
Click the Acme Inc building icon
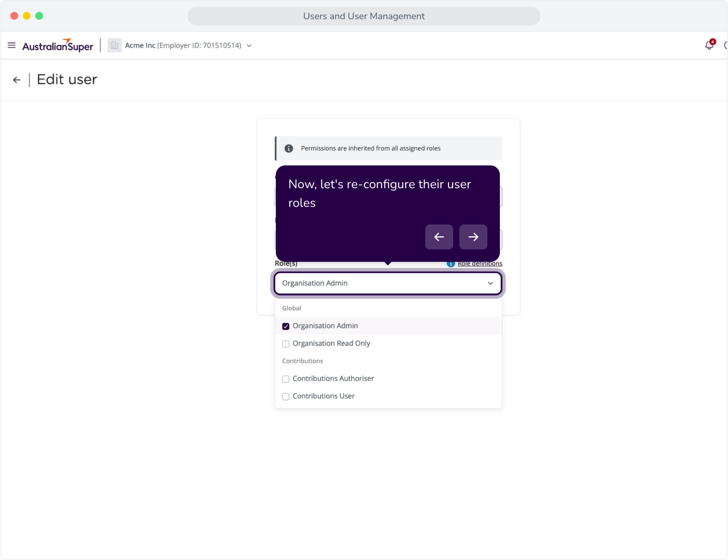[115, 46]
